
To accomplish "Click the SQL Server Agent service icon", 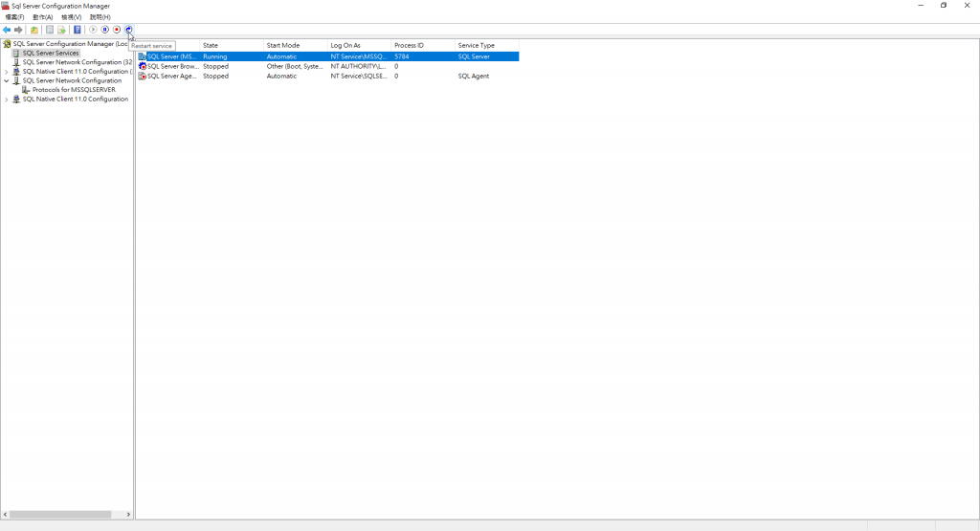I will (142, 77).
